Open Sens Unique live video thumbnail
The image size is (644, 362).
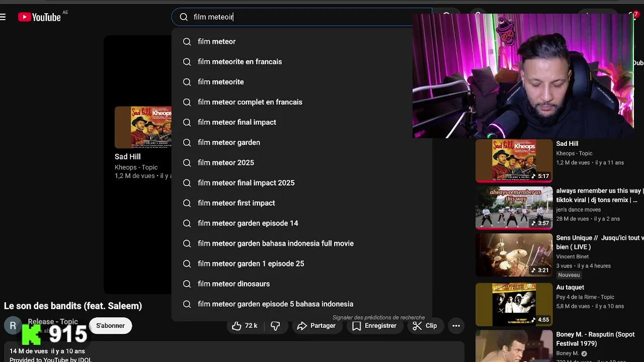[x=514, y=255]
